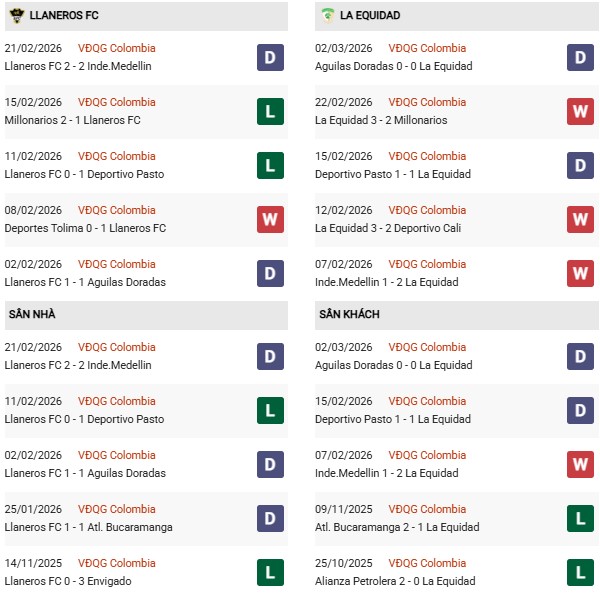The image size is (600, 594).
Task: Open the SÂN NHÀ home section header
Action: [x=33, y=314]
